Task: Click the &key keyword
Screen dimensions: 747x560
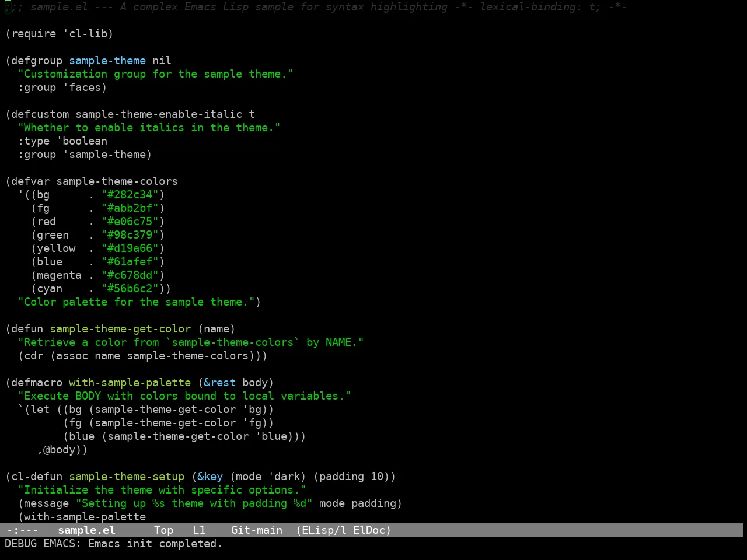Action: (x=210, y=477)
